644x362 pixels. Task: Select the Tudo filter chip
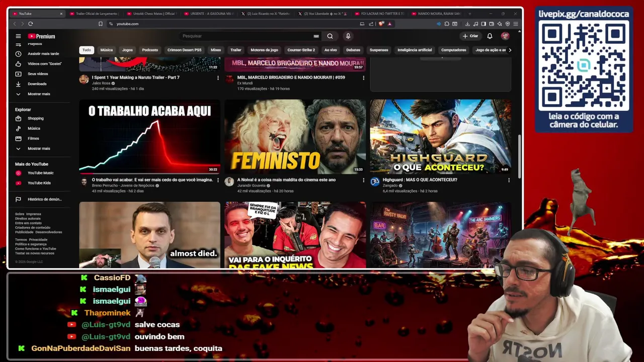[87, 50]
